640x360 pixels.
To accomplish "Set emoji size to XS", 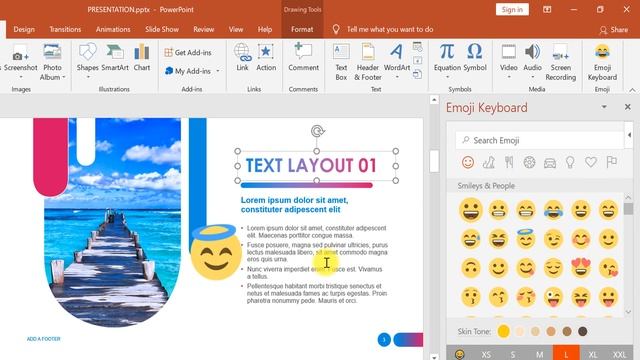I will click(486, 354).
